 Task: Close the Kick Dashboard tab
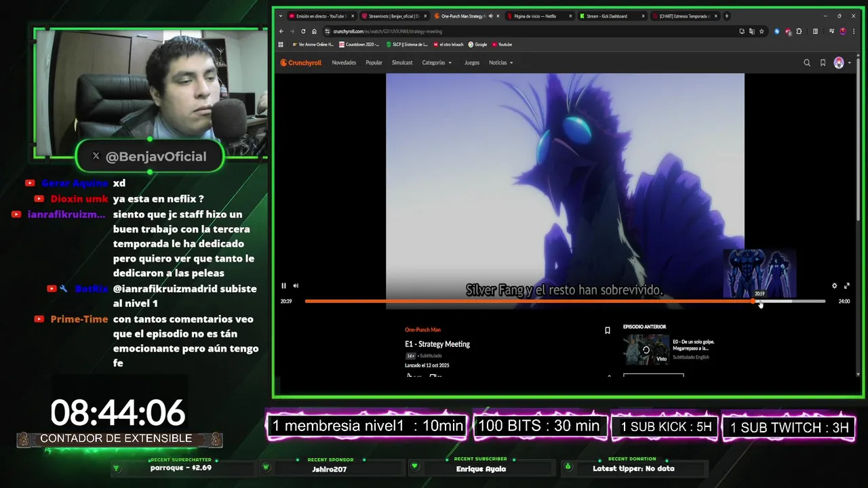(644, 16)
